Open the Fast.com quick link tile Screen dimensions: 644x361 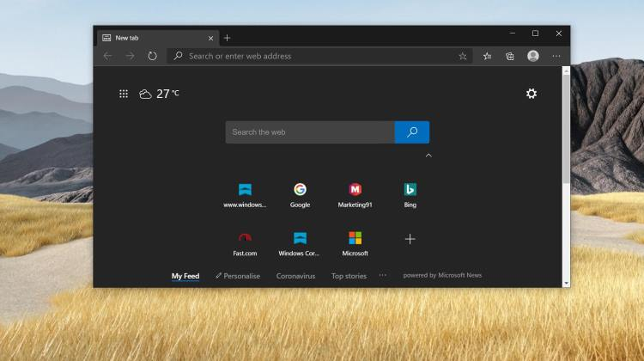245,244
